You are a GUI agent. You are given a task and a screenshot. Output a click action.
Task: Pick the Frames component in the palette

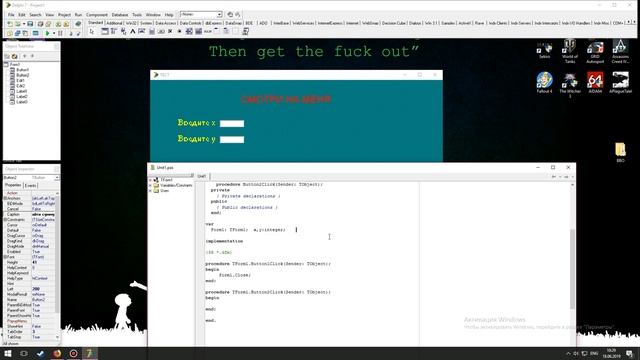pos(104,31)
